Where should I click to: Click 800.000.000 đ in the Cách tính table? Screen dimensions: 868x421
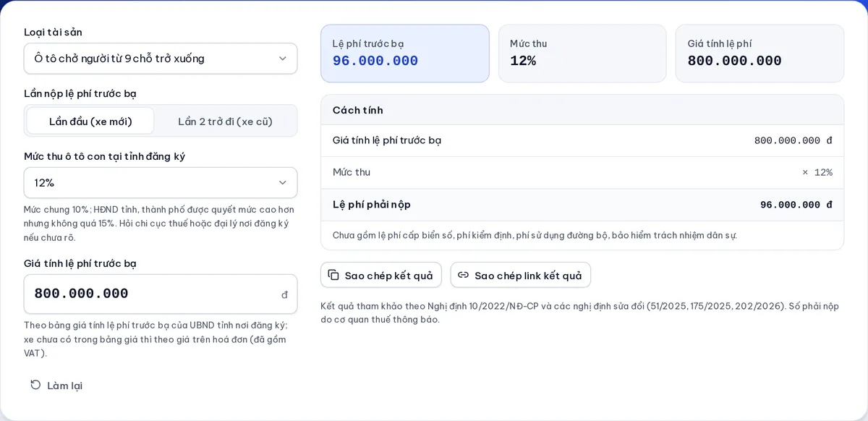point(793,140)
